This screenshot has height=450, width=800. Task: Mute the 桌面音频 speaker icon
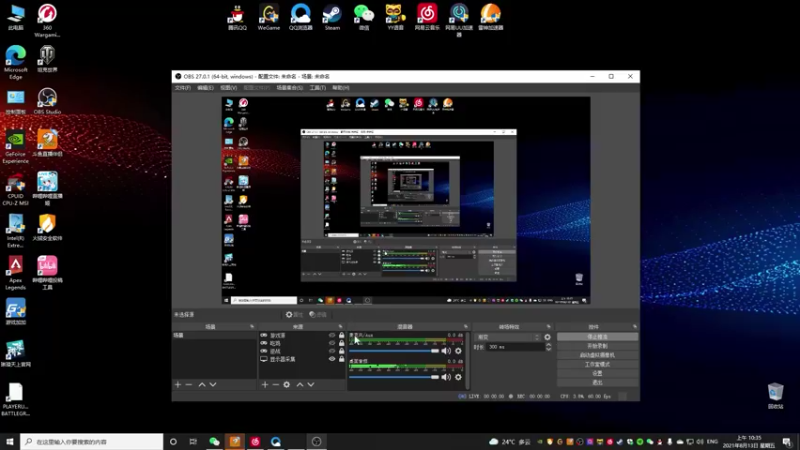click(446, 377)
